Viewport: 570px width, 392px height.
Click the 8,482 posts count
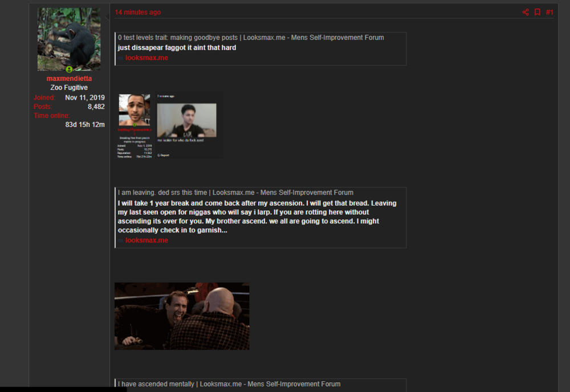96,107
